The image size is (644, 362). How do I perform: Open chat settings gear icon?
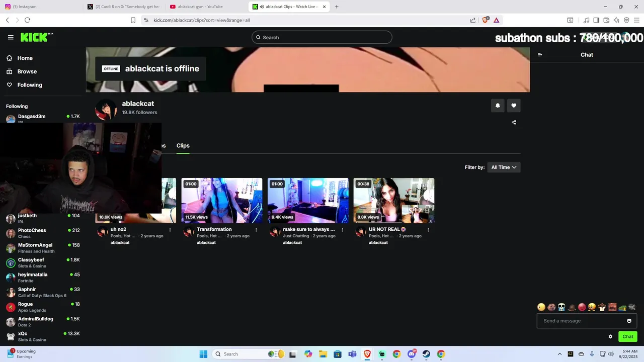[610, 337]
